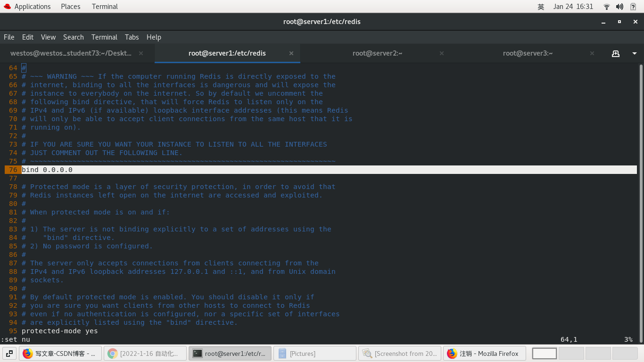Click the line number 76
Image resolution: width=644 pixels, height=362 pixels.
pos(13,170)
